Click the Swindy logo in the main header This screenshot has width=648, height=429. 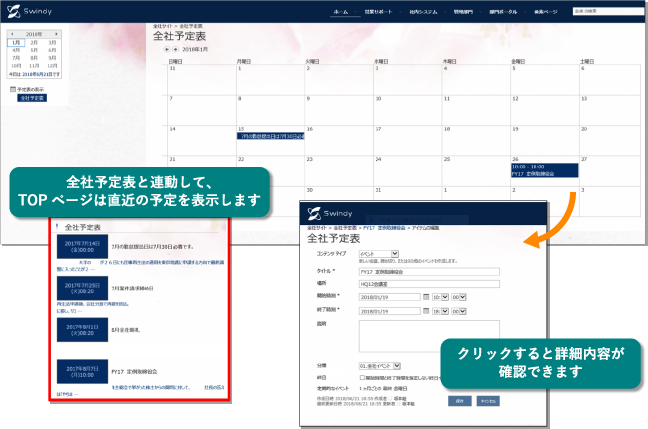point(29,11)
